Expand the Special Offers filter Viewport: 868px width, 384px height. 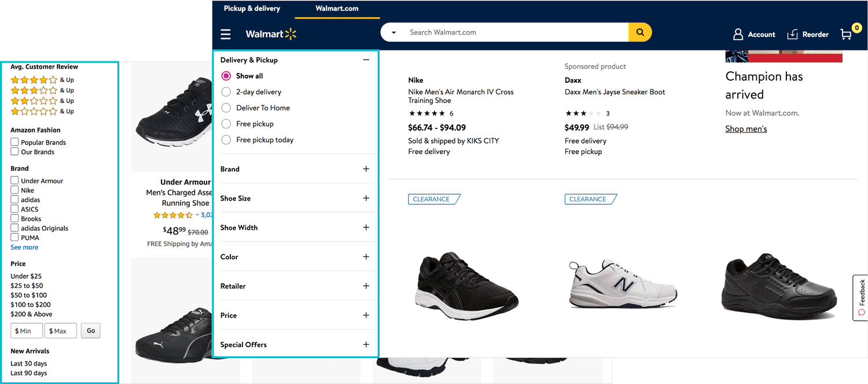[x=366, y=345]
